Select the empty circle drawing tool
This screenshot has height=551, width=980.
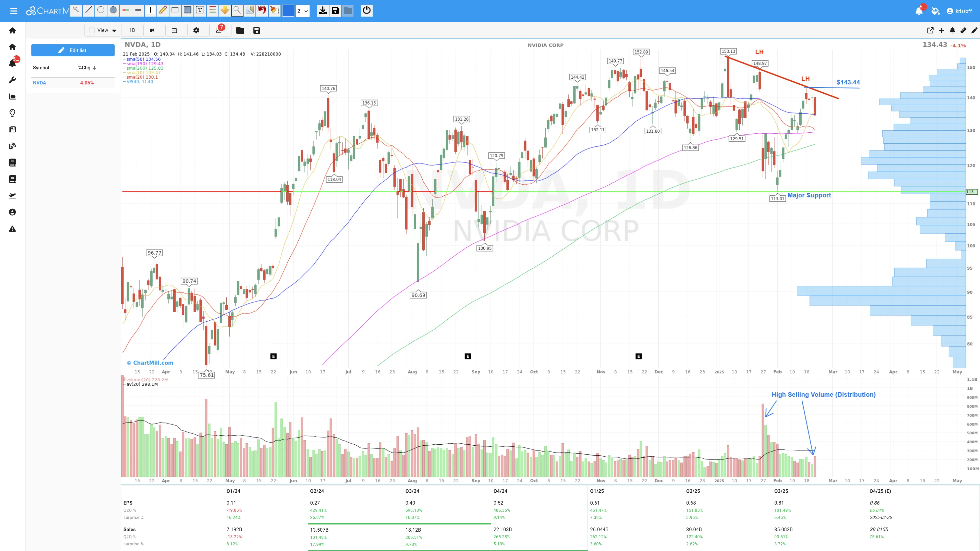point(101,10)
